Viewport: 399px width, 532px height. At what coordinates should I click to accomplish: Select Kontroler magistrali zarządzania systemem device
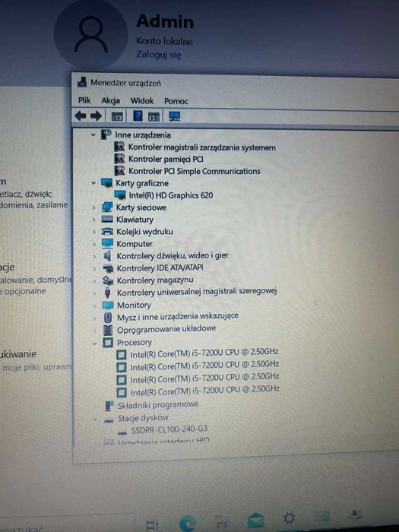(x=202, y=147)
